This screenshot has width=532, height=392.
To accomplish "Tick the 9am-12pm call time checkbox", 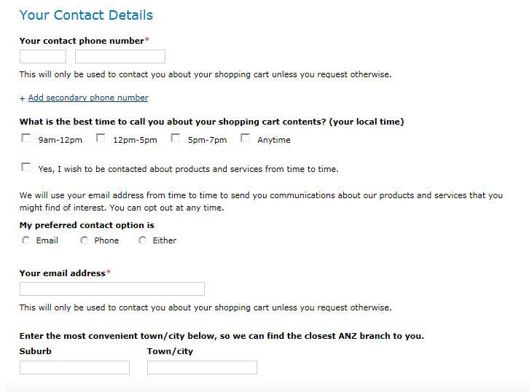I will 26,138.
